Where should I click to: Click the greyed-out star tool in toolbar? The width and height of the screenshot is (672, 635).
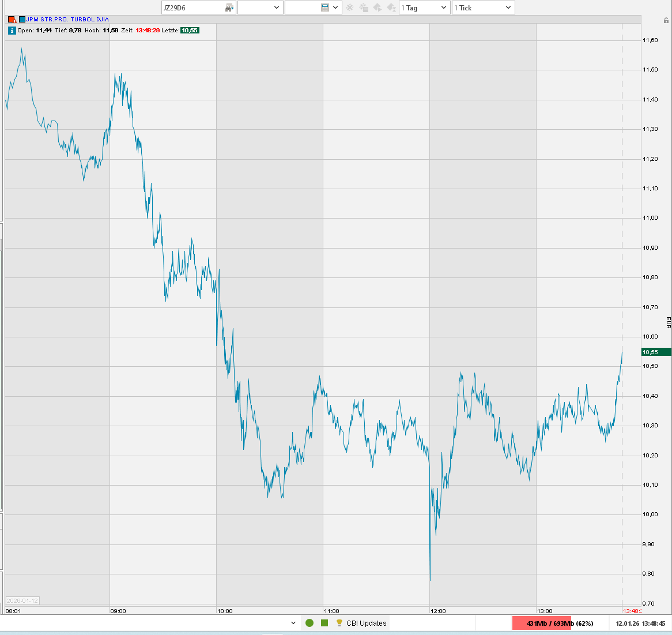[x=349, y=7]
